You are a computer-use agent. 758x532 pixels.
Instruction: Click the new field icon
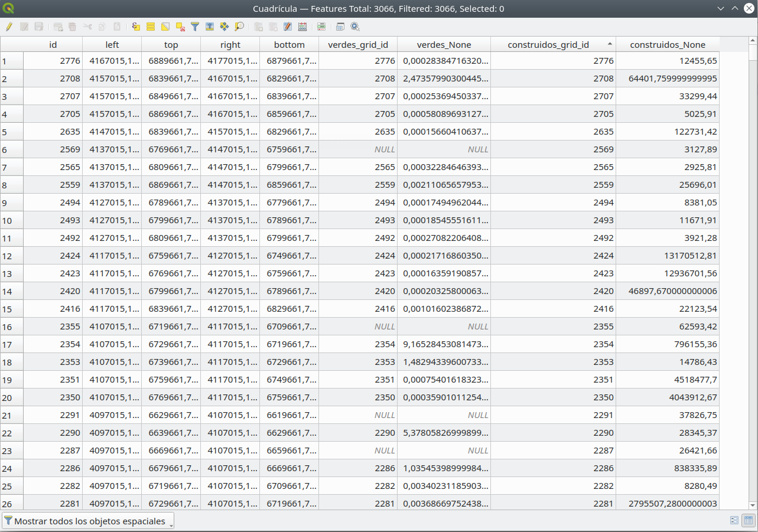pos(258,27)
